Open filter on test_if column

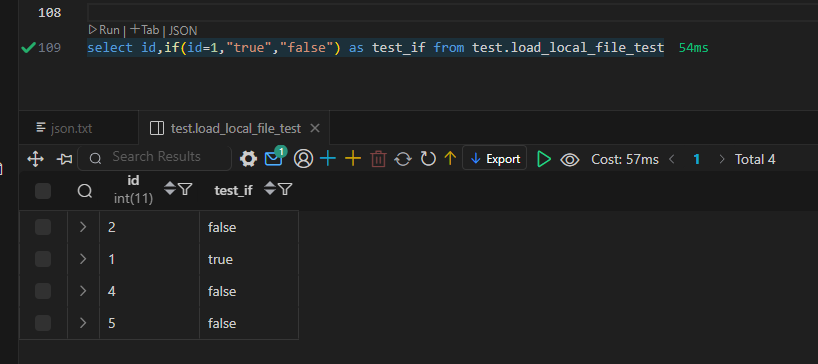pyautogui.click(x=285, y=189)
